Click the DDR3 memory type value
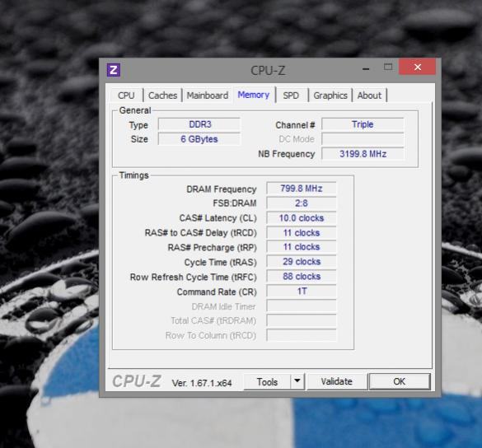The height and width of the screenshot is (448, 482). click(199, 124)
